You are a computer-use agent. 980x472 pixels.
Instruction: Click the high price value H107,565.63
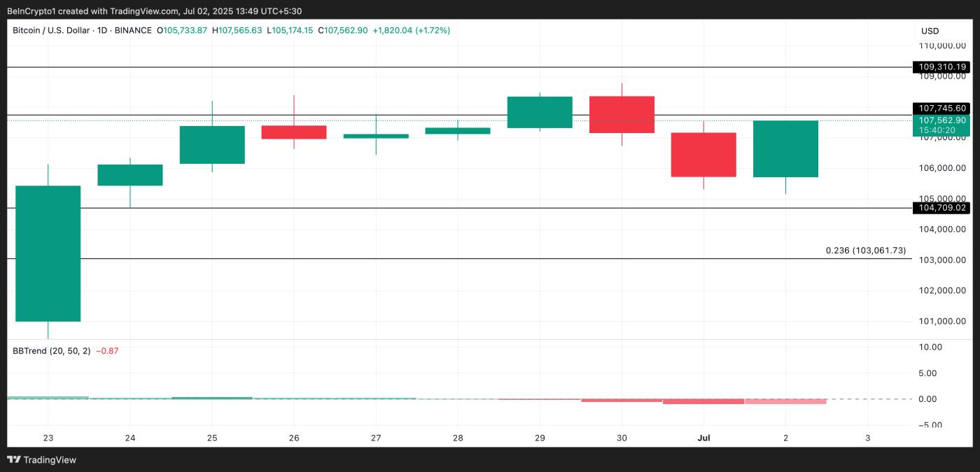(x=237, y=31)
